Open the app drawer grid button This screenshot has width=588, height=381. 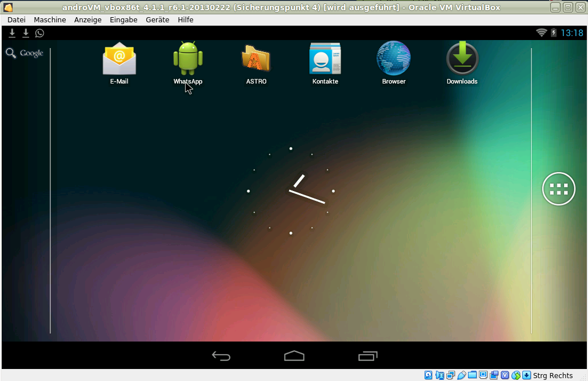point(558,189)
